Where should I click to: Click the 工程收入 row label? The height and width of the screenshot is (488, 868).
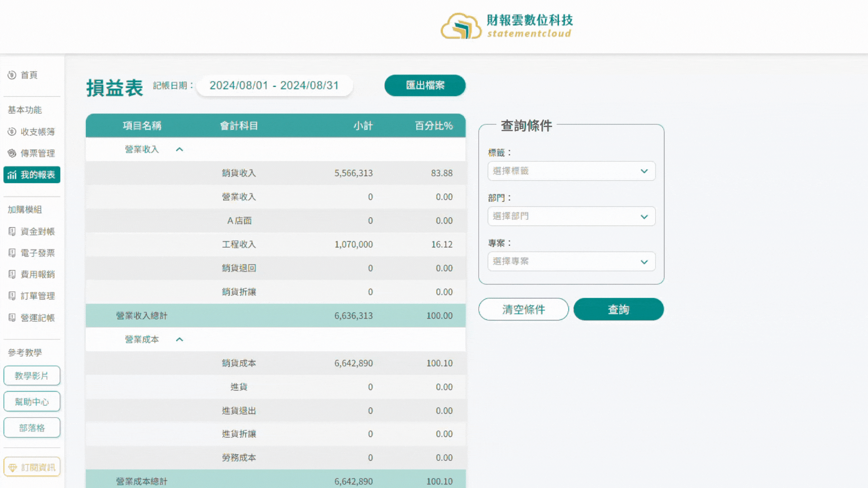coord(239,244)
